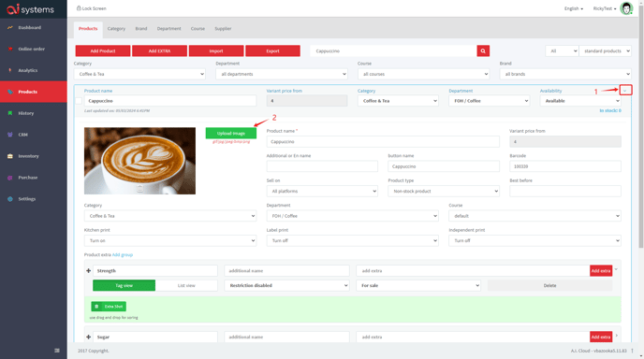Collapse the Cappuccino product details chevron
The width and height of the screenshot is (644, 359).
(625, 91)
